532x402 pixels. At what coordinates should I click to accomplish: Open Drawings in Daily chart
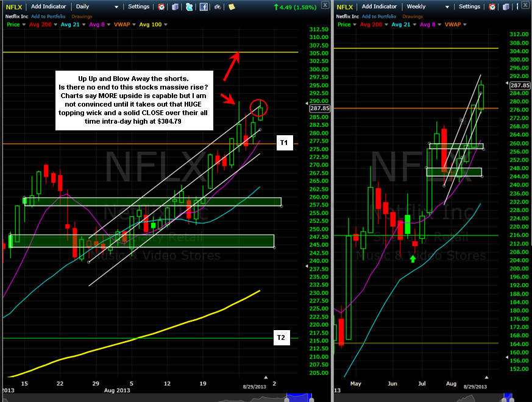(x=82, y=16)
